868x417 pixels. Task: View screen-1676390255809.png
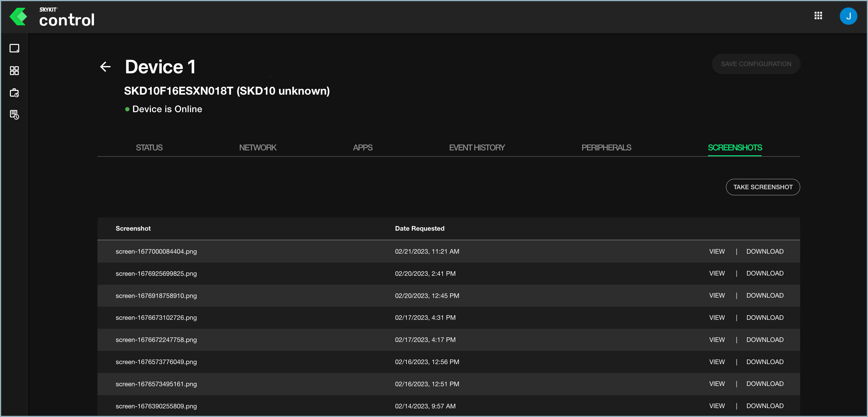click(x=717, y=406)
